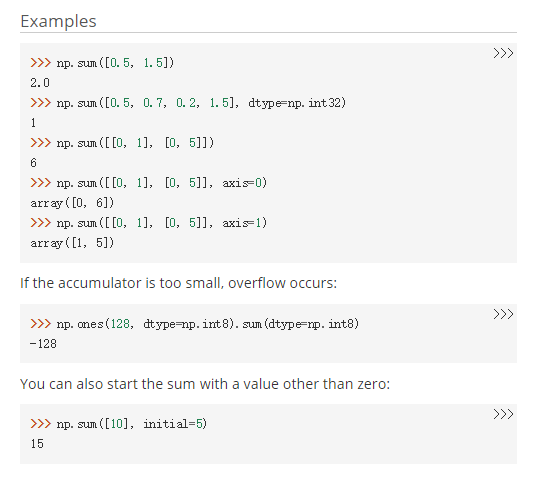Click the Examples section heading
Viewport: 549px width, 482px height.
click(58, 21)
